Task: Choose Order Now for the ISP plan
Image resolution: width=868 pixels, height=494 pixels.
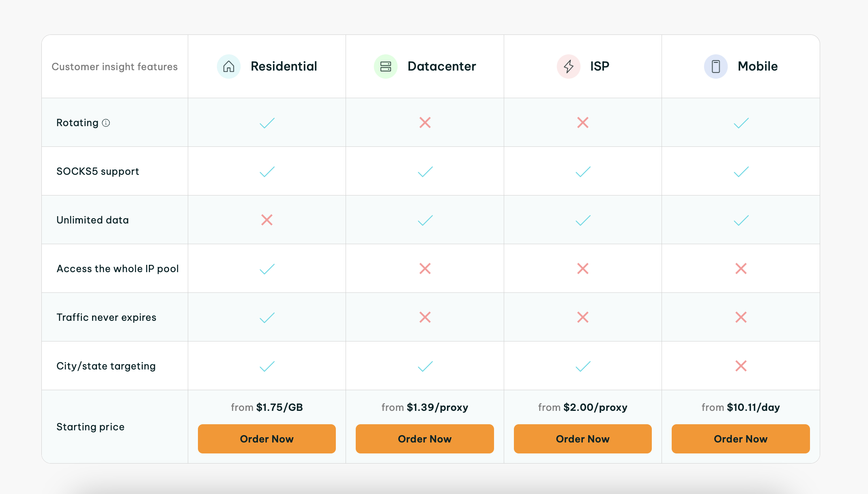Action: tap(582, 439)
